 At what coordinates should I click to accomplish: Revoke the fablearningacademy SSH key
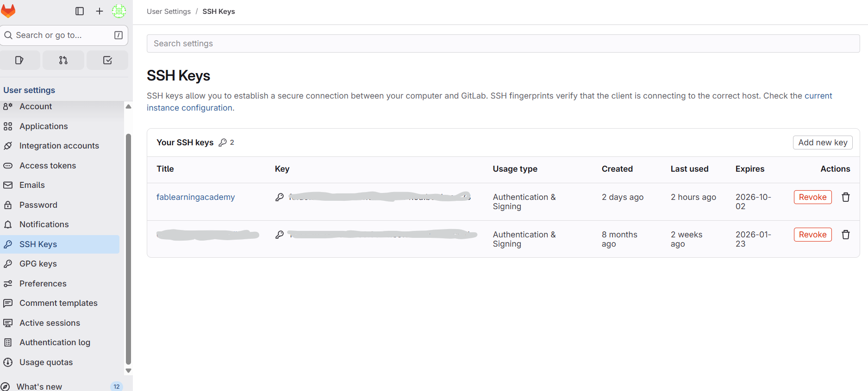812,197
